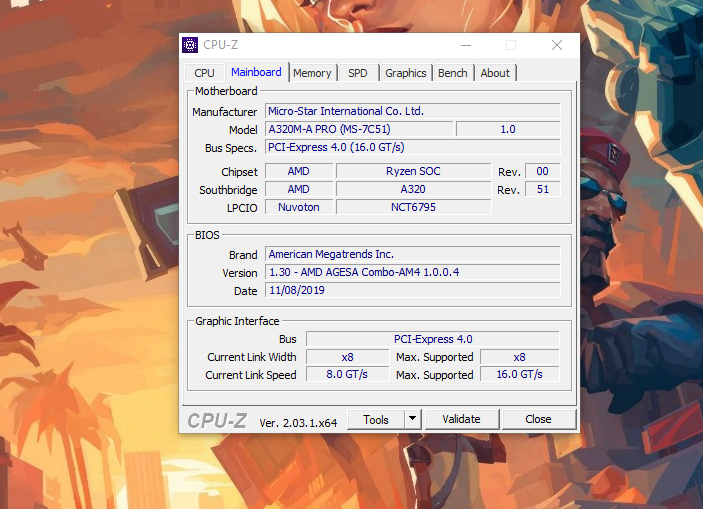The width and height of the screenshot is (703, 509).
Task: Click Southbridge vendor field AMD
Action: [299, 189]
